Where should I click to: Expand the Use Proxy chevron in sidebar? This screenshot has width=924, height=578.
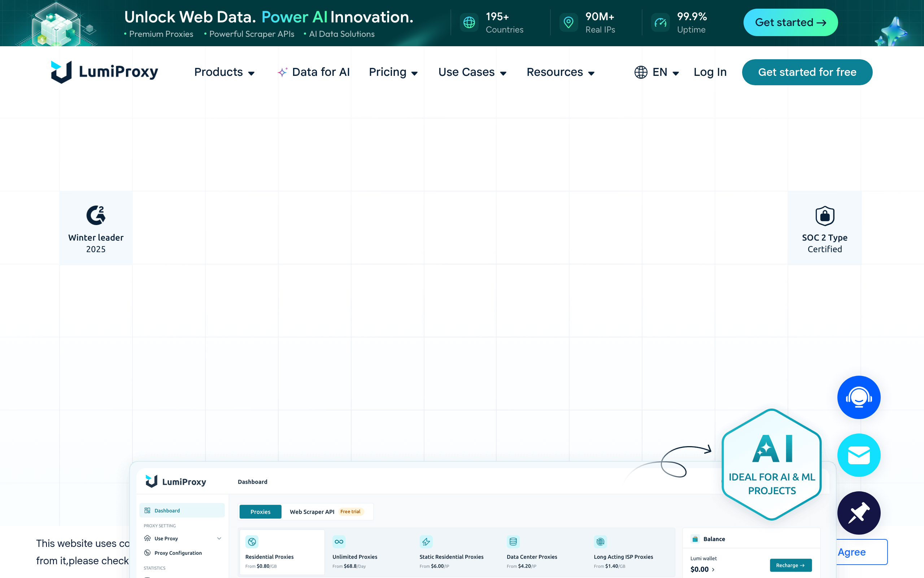point(219,538)
